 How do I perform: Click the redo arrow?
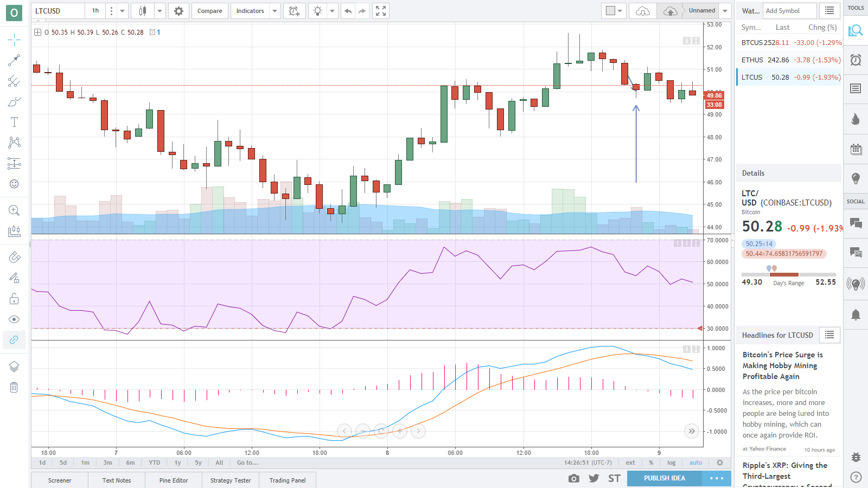[362, 11]
